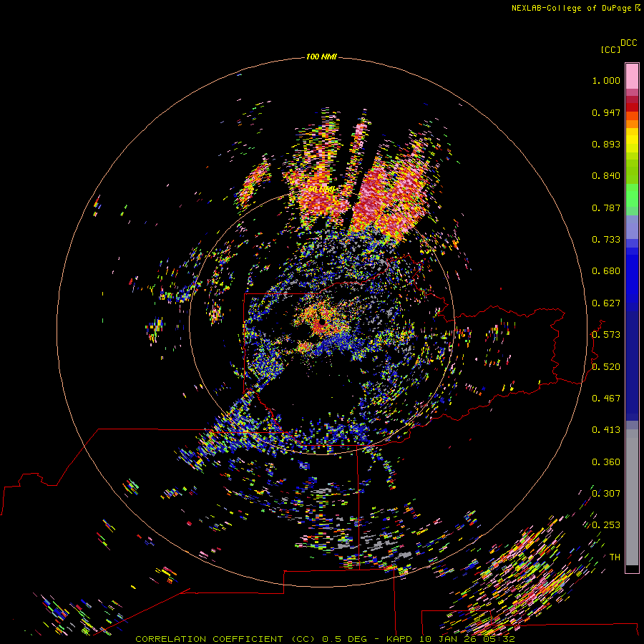Click the 0.840 scale value
Screen dimensions: 644x644
pos(606,176)
